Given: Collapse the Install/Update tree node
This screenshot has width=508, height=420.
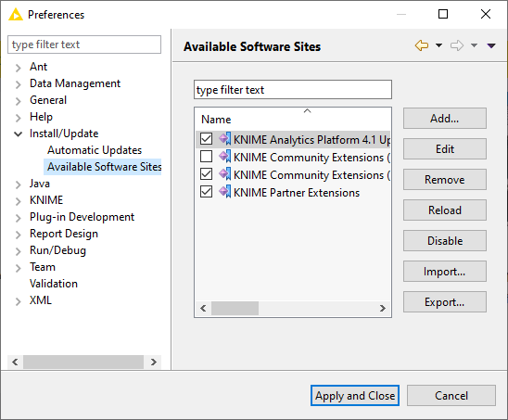Looking at the screenshot, I should [x=19, y=134].
